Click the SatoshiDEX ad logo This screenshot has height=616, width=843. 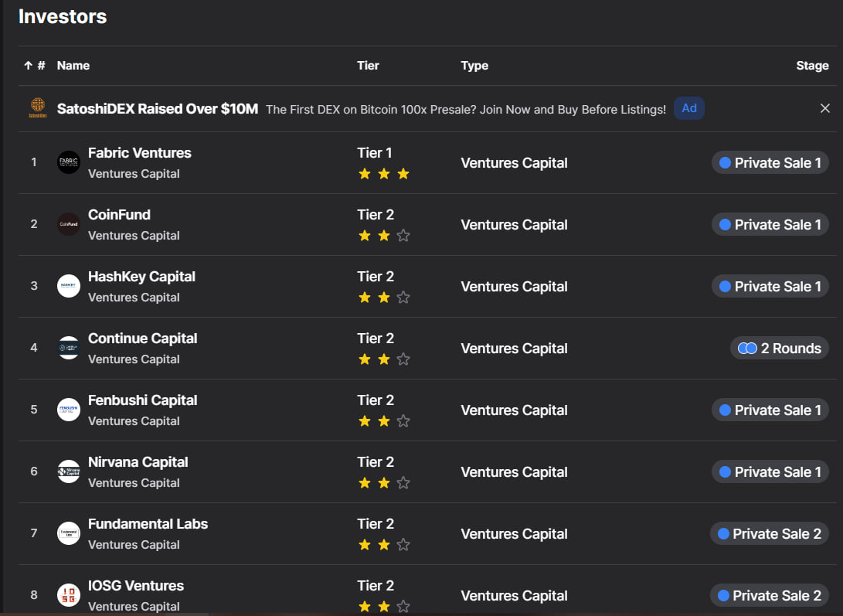[x=38, y=108]
